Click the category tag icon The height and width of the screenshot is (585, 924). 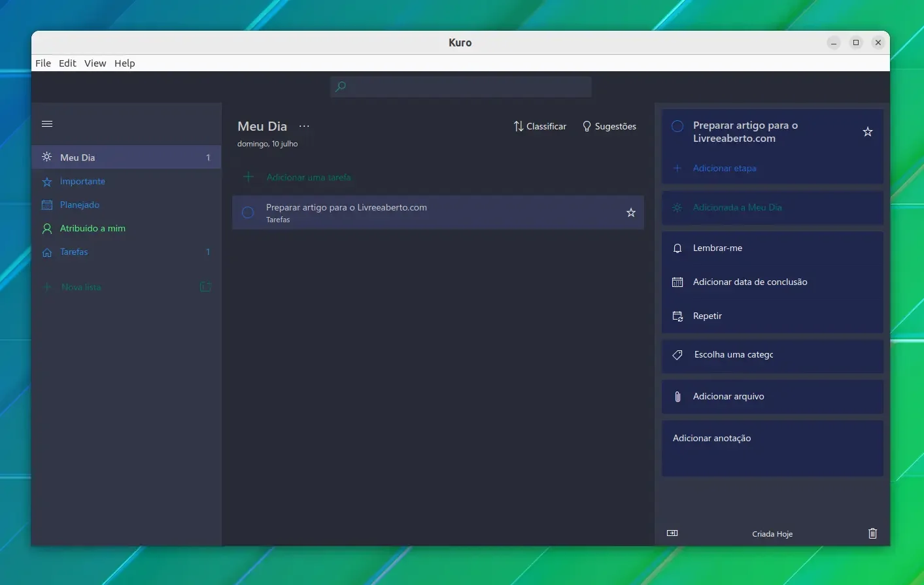[677, 355]
